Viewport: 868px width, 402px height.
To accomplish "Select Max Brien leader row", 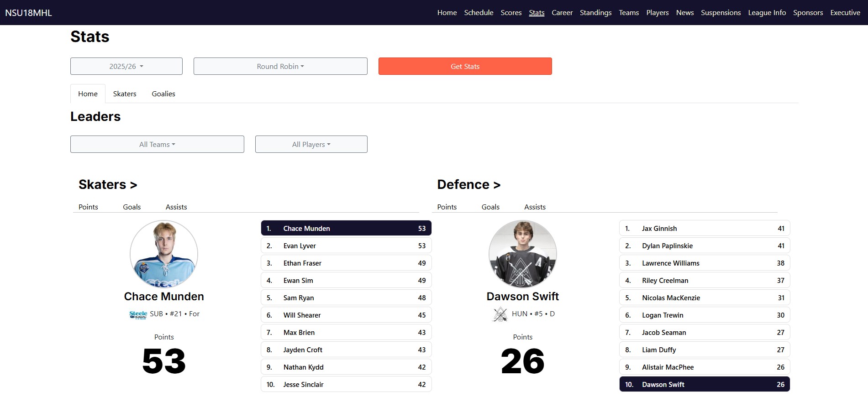I will pos(346,332).
